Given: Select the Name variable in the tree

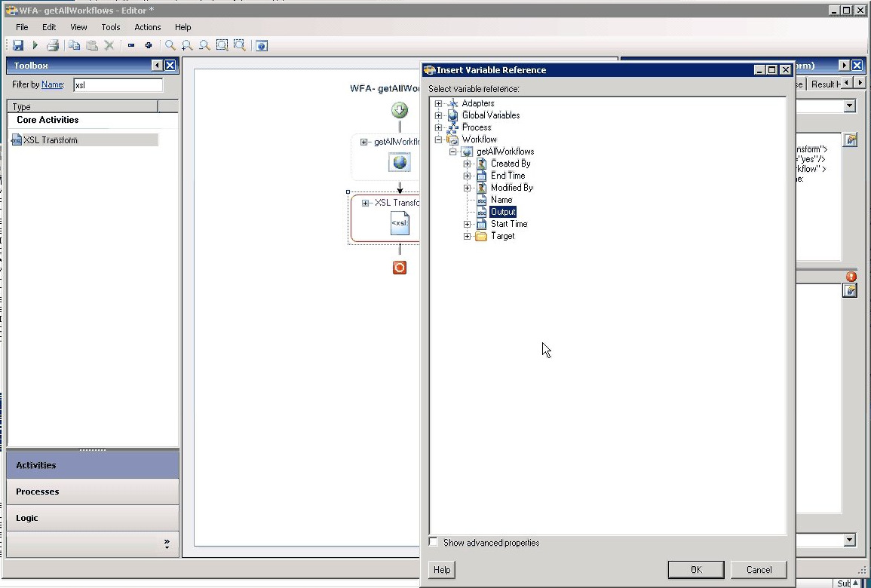Looking at the screenshot, I should [501, 200].
